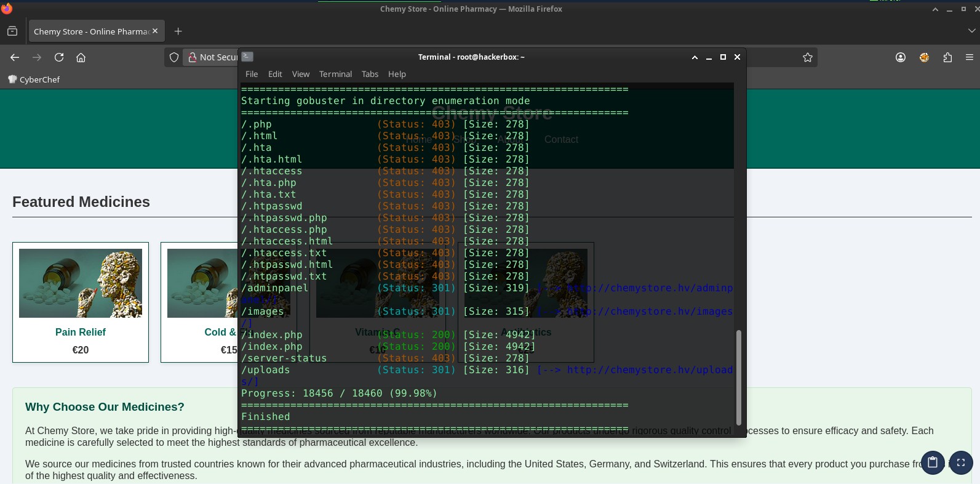Click the Firefox reload page icon
This screenshot has width=980, height=484.
click(x=59, y=57)
